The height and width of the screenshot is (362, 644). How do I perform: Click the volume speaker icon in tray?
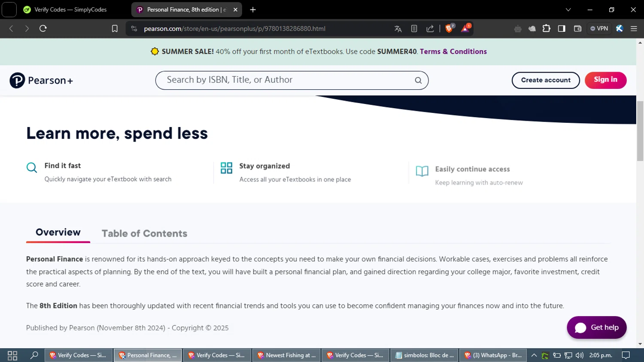click(x=580, y=355)
